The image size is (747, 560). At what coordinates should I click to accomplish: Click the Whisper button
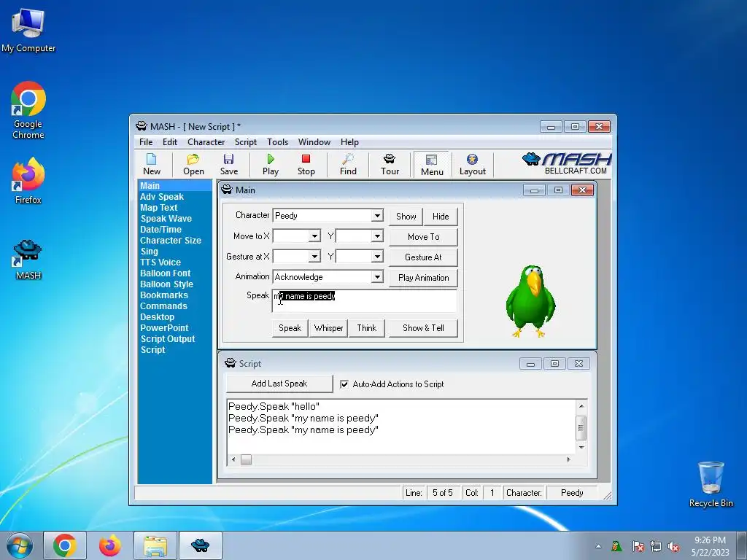point(328,328)
